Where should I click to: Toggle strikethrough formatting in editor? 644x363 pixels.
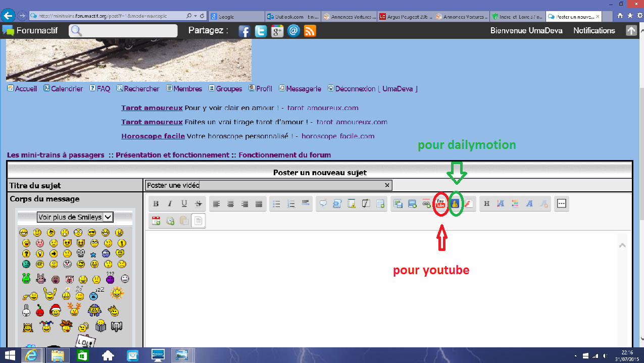click(199, 204)
